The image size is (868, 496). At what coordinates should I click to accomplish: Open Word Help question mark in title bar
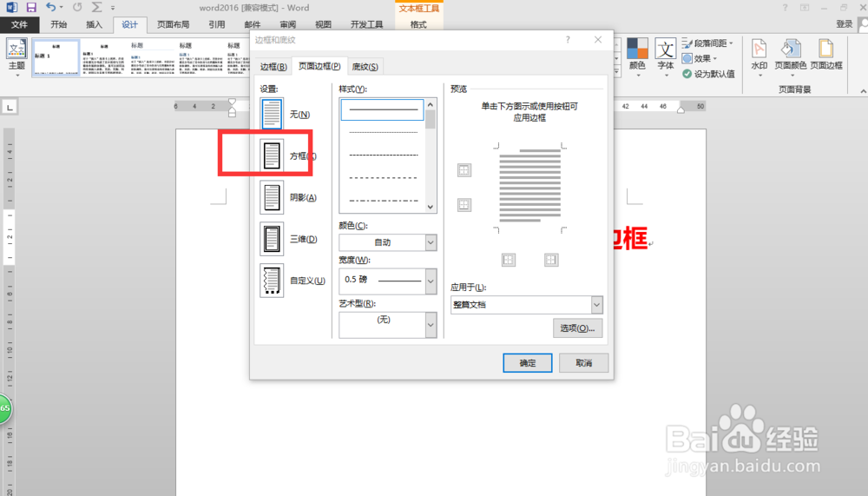click(785, 8)
